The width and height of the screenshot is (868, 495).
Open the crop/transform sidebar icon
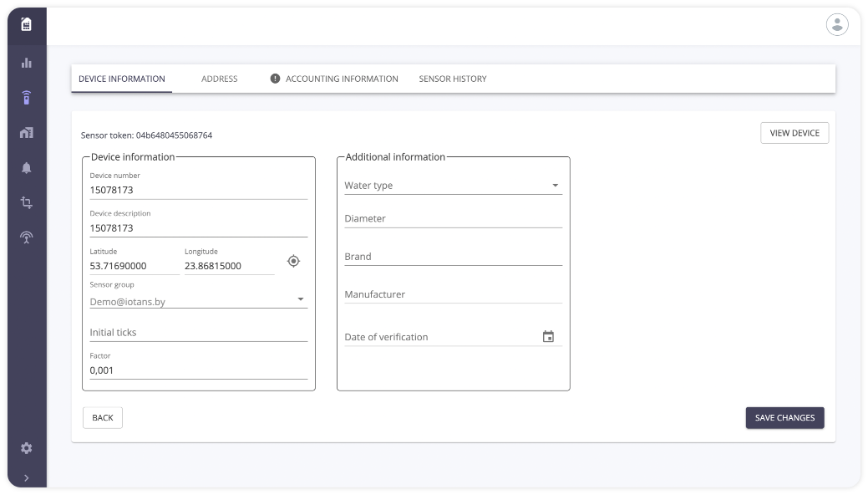click(26, 202)
